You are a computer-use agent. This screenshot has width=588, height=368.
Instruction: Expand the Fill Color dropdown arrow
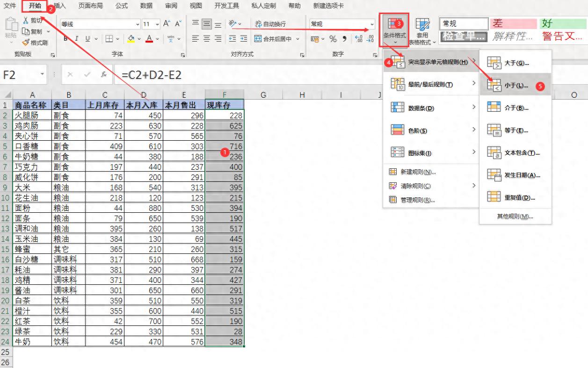click(139, 39)
